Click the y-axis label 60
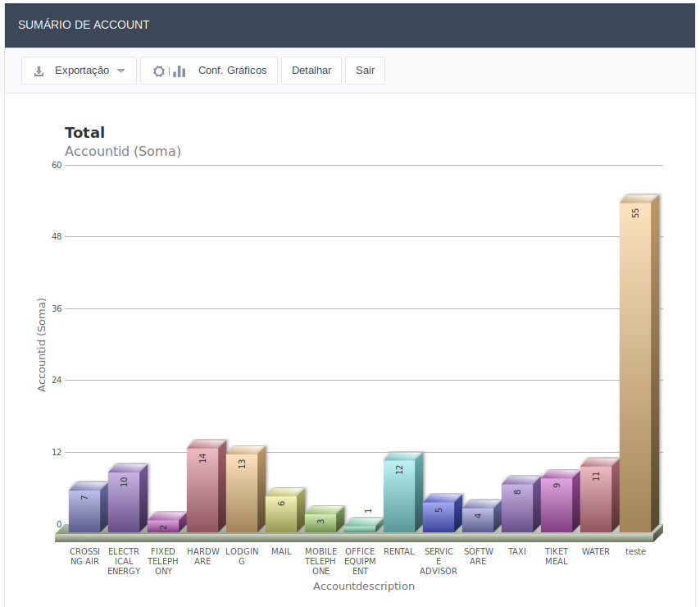Screen dimensions: 700x607 coord(57,165)
